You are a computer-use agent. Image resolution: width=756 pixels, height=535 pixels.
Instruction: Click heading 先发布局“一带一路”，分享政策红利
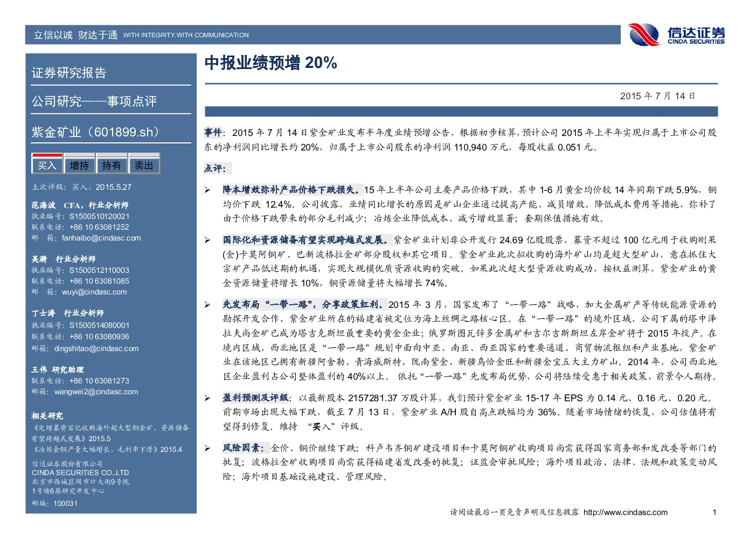click(x=304, y=305)
